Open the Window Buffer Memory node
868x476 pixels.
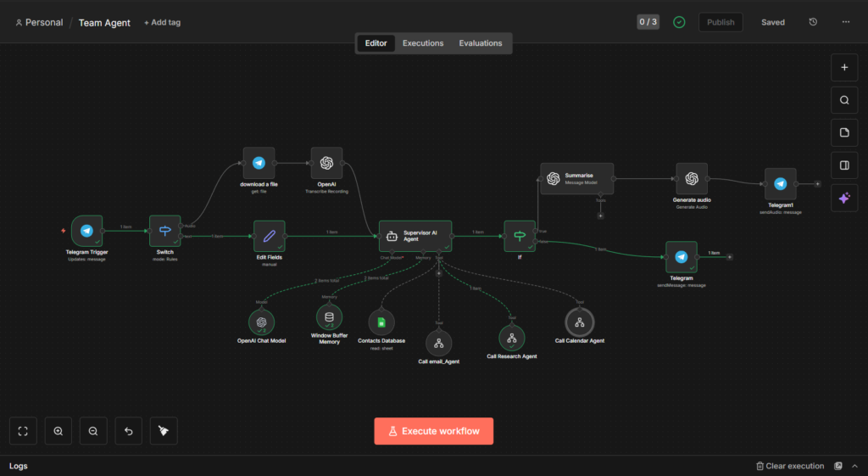click(x=329, y=317)
